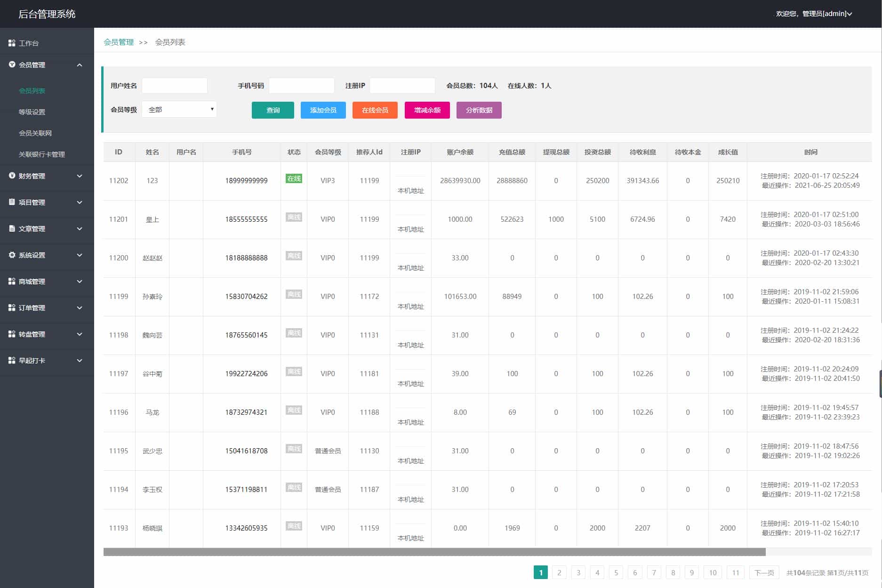Click the 离线 status badge for 孙素玲
882x588 pixels.
coord(294,294)
